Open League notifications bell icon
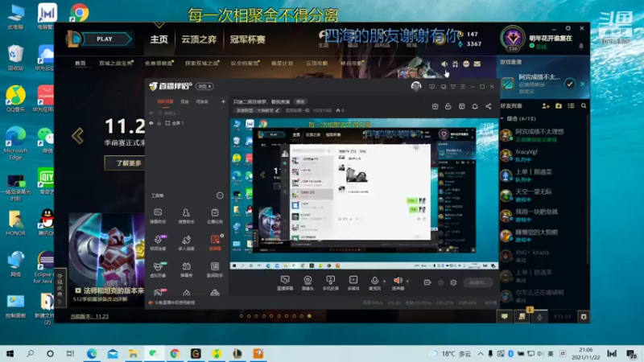 (x=580, y=46)
